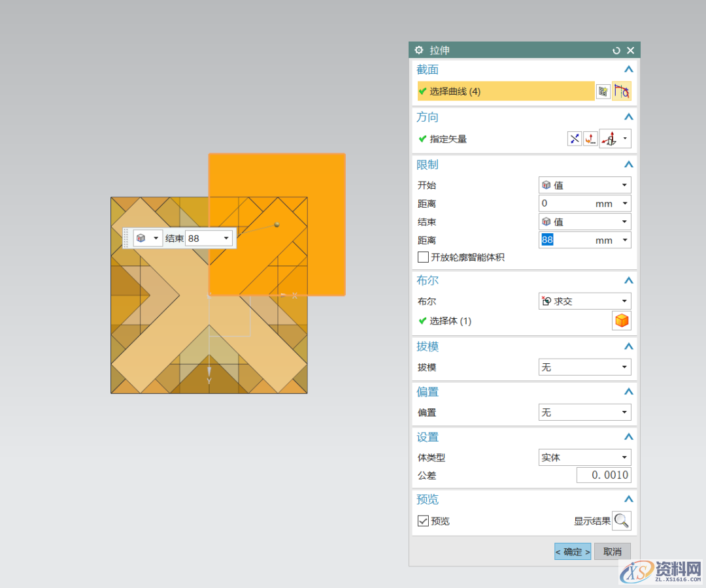Collapse the 限制 section chevron
706x588 pixels.
(628, 164)
